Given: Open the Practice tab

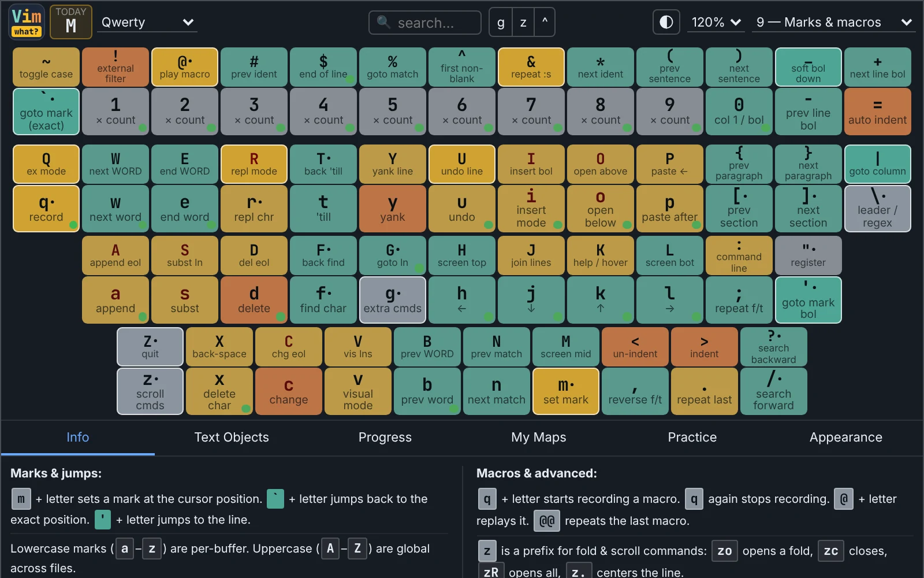Looking at the screenshot, I should [692, 438].
